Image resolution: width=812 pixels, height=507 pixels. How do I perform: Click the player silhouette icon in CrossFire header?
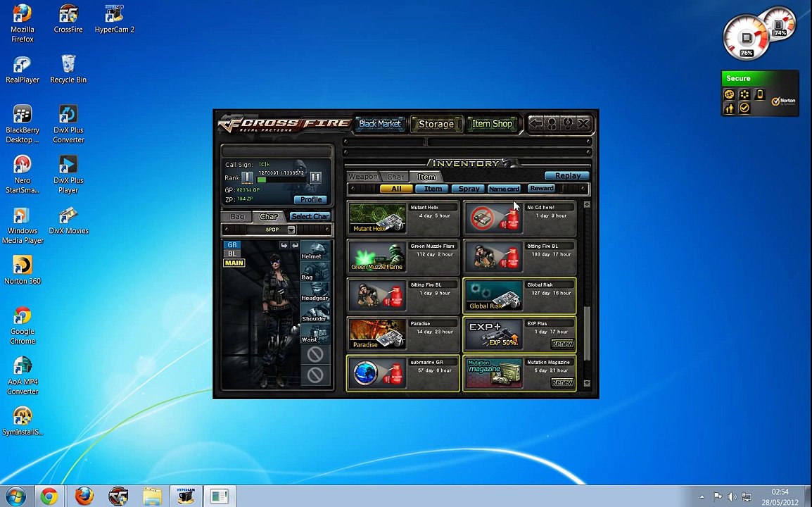[552, 123]
